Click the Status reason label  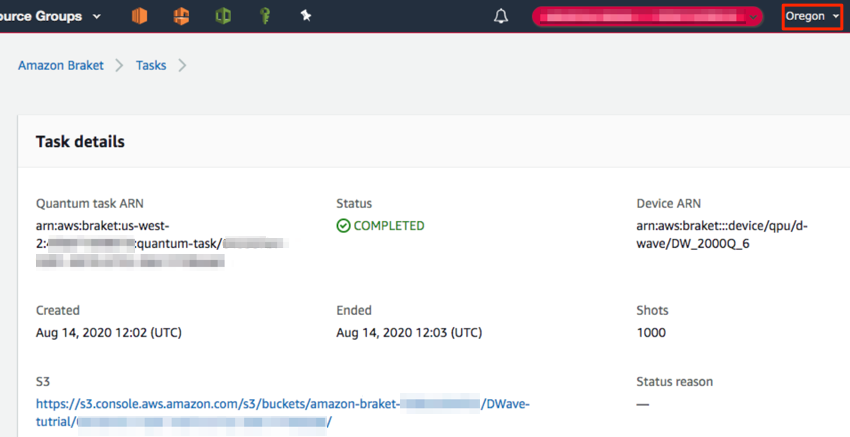click(x=674, y=382)
